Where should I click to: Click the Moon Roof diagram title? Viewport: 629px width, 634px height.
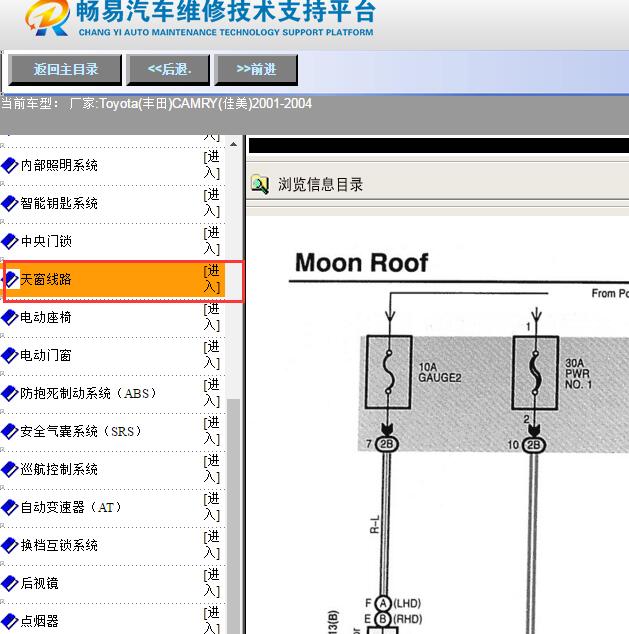pyautogui.click(x=361, y=263)
